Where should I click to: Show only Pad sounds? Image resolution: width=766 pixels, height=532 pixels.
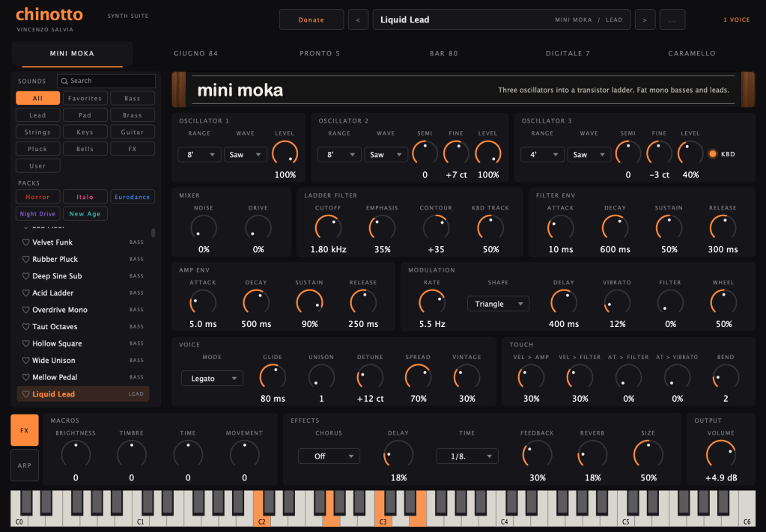85,115
